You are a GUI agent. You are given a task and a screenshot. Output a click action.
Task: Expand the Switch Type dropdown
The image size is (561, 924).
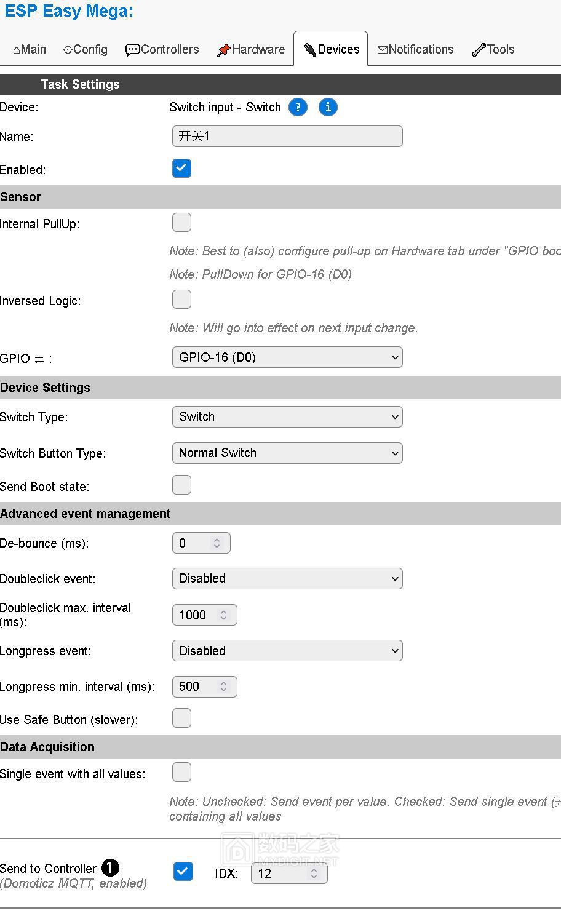click(x=287, y=417)
